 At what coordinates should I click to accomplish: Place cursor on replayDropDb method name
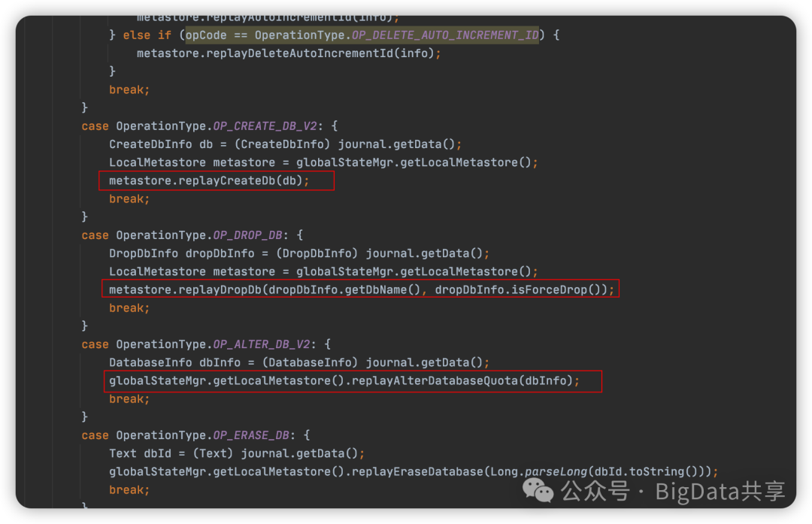220,290
